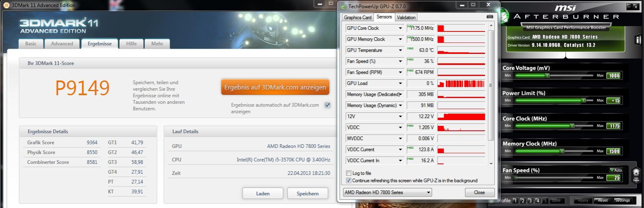Click the Intel Core i5-3570K CPU text
Image resolution: width=644 pixels, height=208 pixels.
click(x=283, y=160)
